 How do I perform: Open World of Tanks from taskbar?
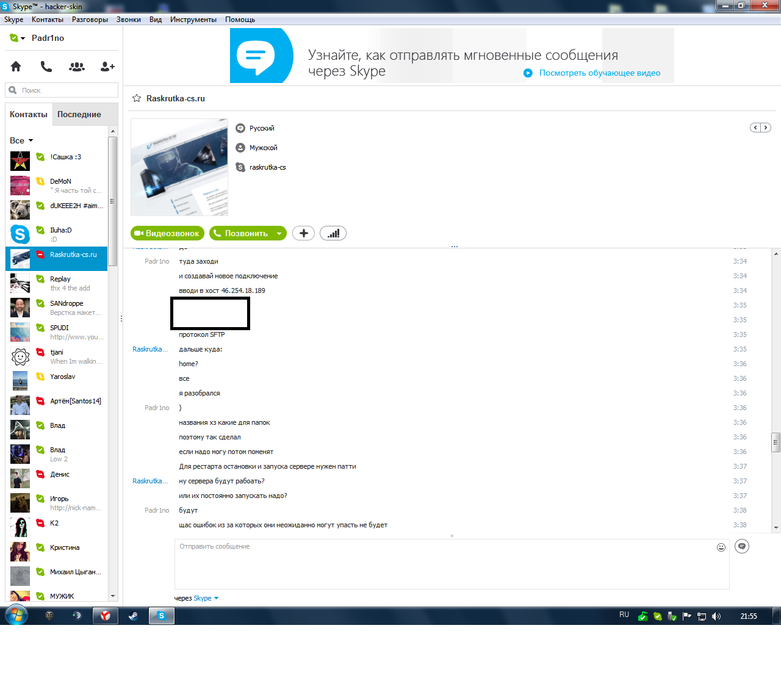pos(49,616)
